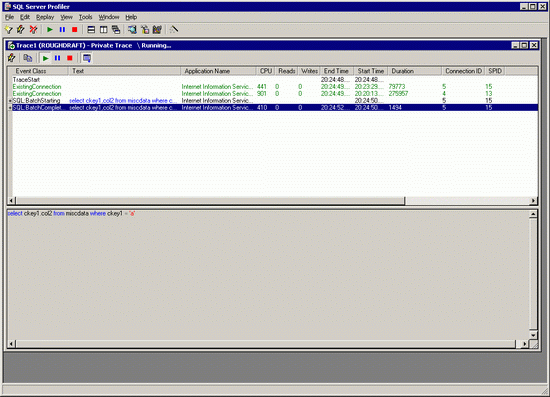Open properties icon in the Trace1 window toolbar
The image size is (550, 397).
pos(12,58)
